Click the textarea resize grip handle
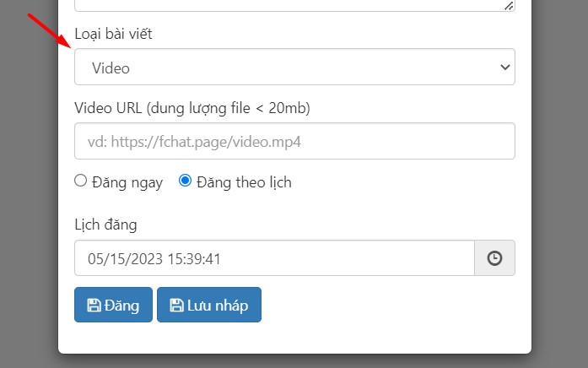This screenshot has height=368, width=588. [x=509, y=6]
